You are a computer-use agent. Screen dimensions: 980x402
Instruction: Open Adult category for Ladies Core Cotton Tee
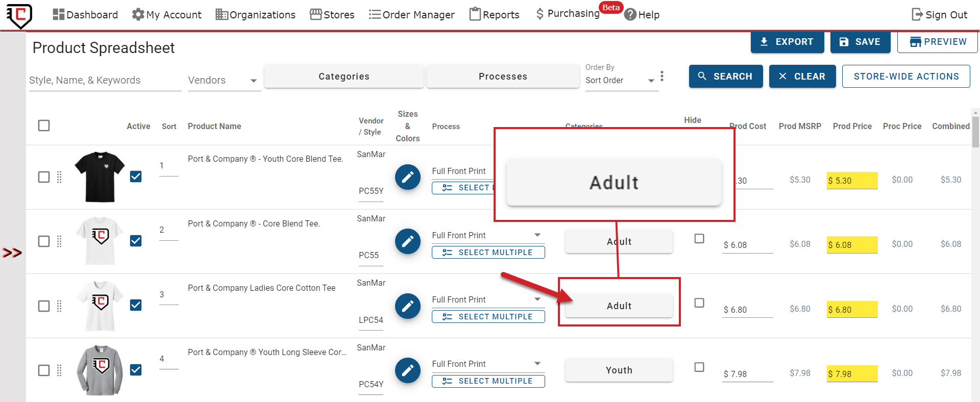click(x=619, y=306)
